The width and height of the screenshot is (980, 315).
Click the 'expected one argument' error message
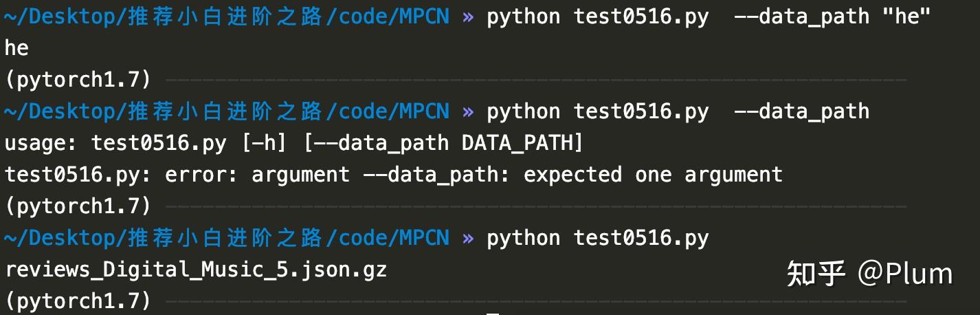point(653,175)
